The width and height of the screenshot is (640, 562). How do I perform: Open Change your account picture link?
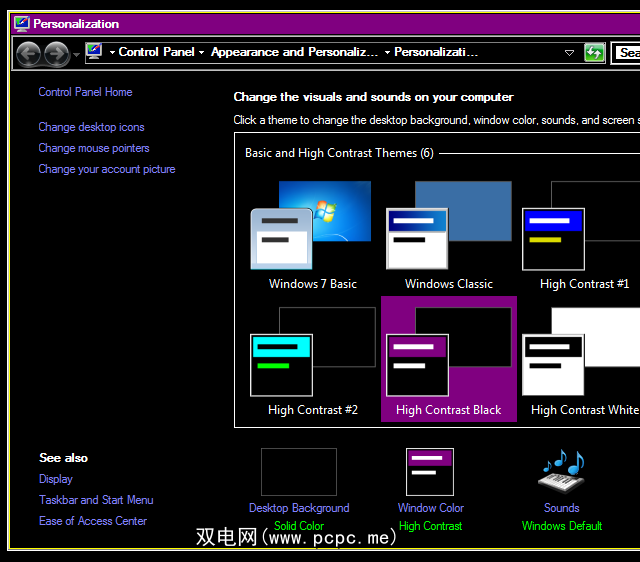coord(107,169)
